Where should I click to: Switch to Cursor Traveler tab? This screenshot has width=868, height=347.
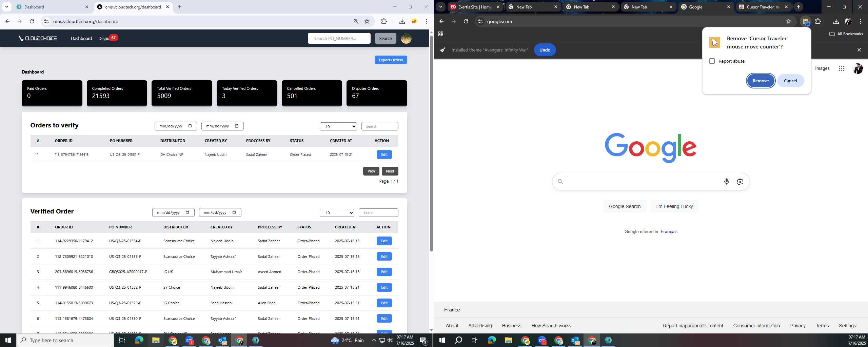[763, 7]
